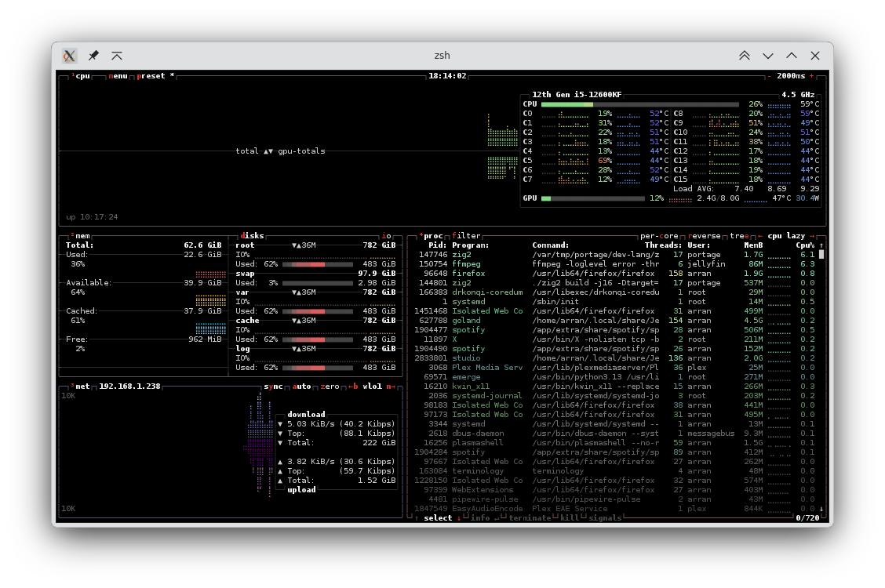Select previous interface with the ←b arrow

pos(353,387)
